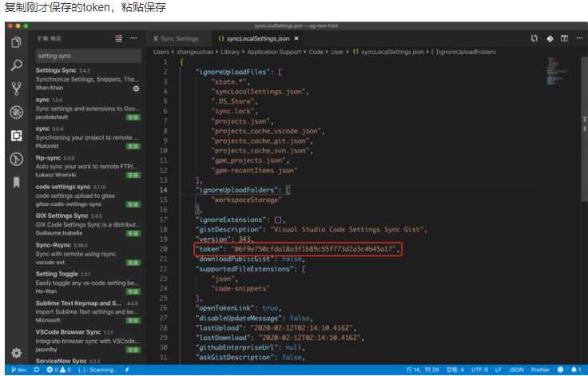The height and width of the screenshot is (376, 588).
Task: Open notifications bell in status bar
Action: (576, 370)
